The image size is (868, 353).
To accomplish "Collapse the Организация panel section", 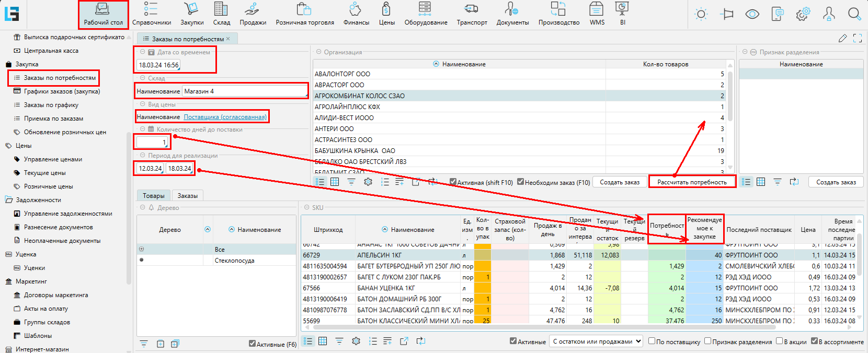I will pyautogui.click(x=318, y=52).
